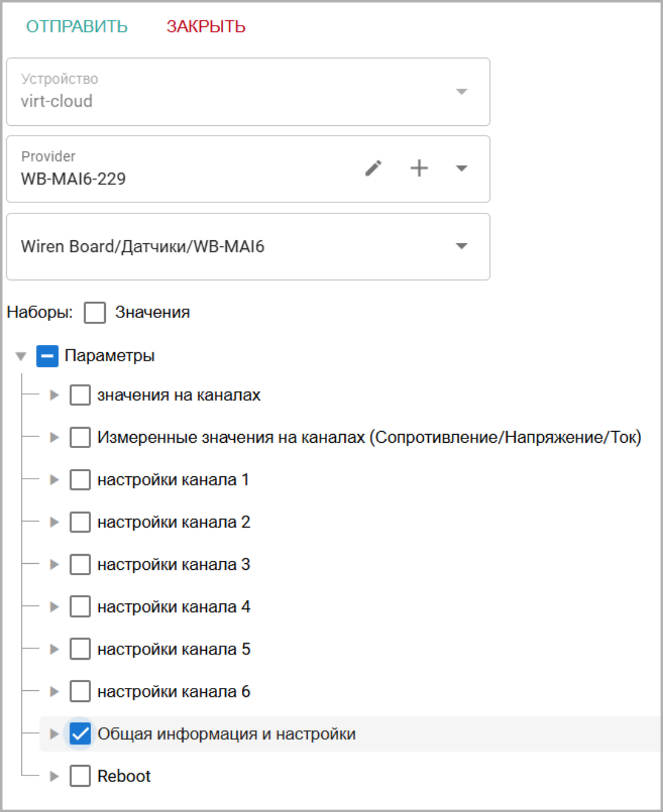Screen dimensions: 663x812
Task: Expand the настройки канала 1 node
Action: pos(54,480)
